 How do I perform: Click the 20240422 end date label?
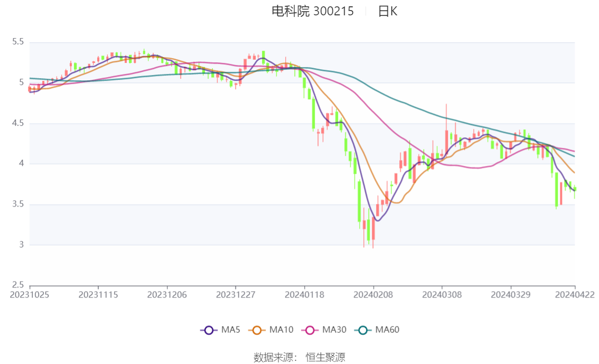[x=575, y=295]
